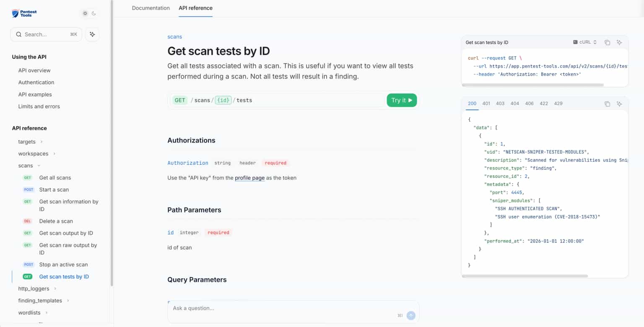Select the 401 response tab
The height and width of the screenshot is (327, 644).
(486, 104)
